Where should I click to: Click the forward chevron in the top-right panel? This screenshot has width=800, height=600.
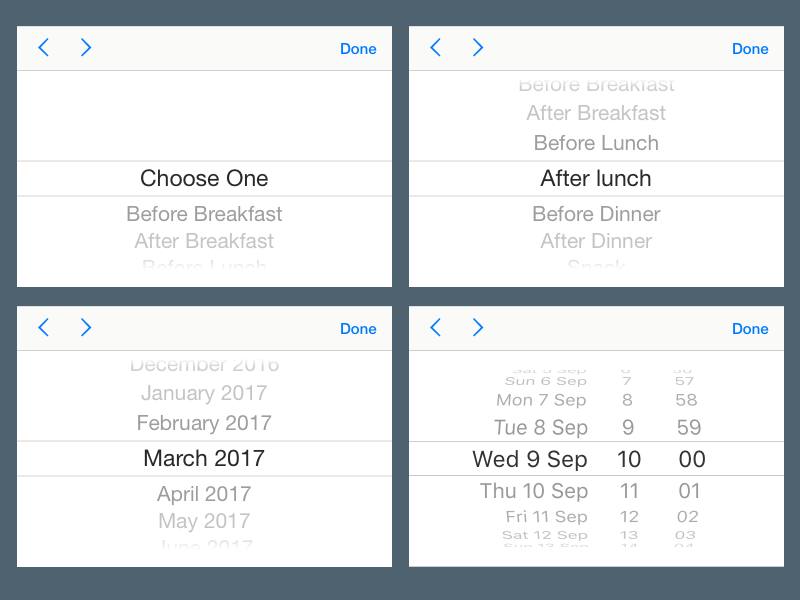[x=478, y=47]
